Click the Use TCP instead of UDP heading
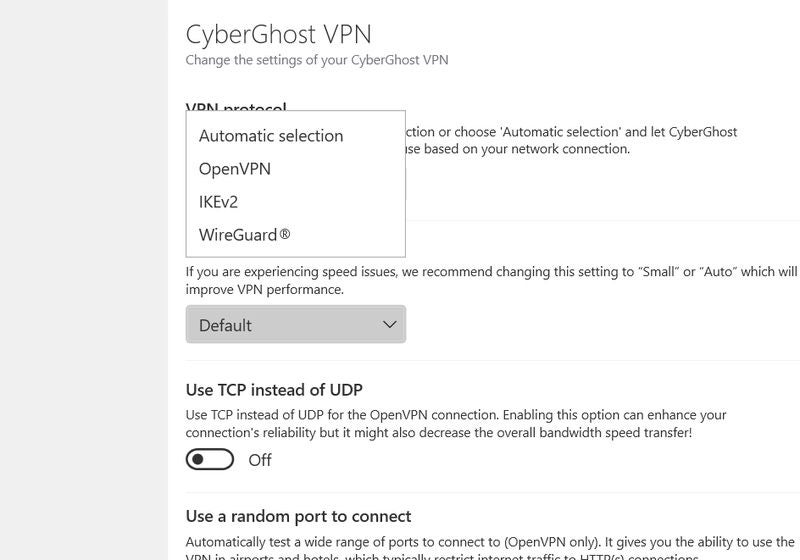 pyautogui.click(x=274, y=389)
